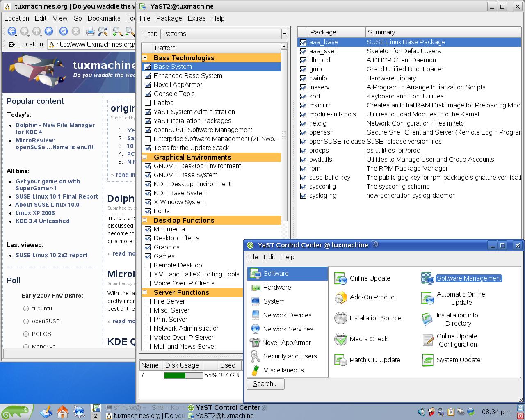The height and width of the screenshot is (420, 525).
Task: Choose openSUSE in the distro poll
Action: (26, 321)
